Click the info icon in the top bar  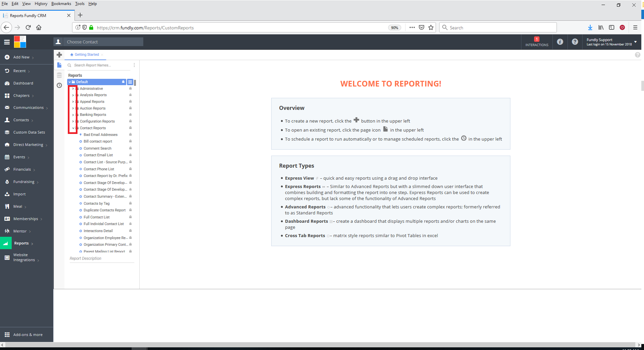[560, 42]
